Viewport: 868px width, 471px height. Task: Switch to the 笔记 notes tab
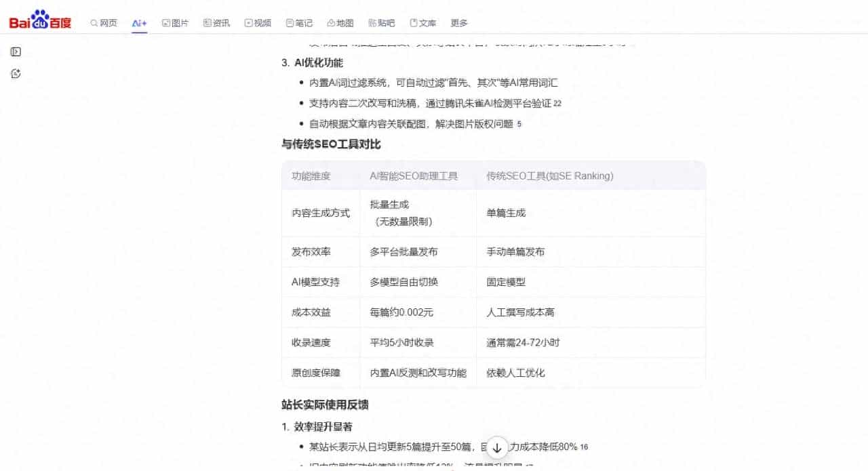299,23
